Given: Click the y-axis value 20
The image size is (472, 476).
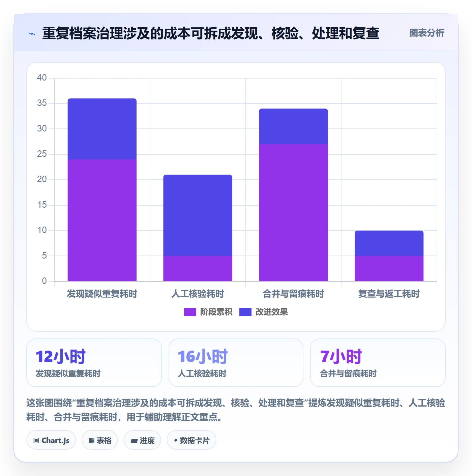Looking at the screenshot, I should (x=42, y=179).
